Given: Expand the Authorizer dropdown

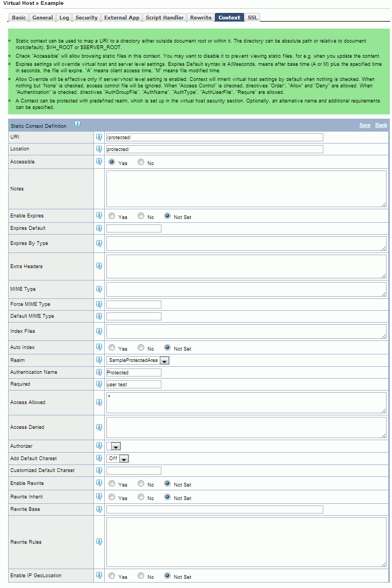Looking at the screenshot, I should [x=114, y=447].
